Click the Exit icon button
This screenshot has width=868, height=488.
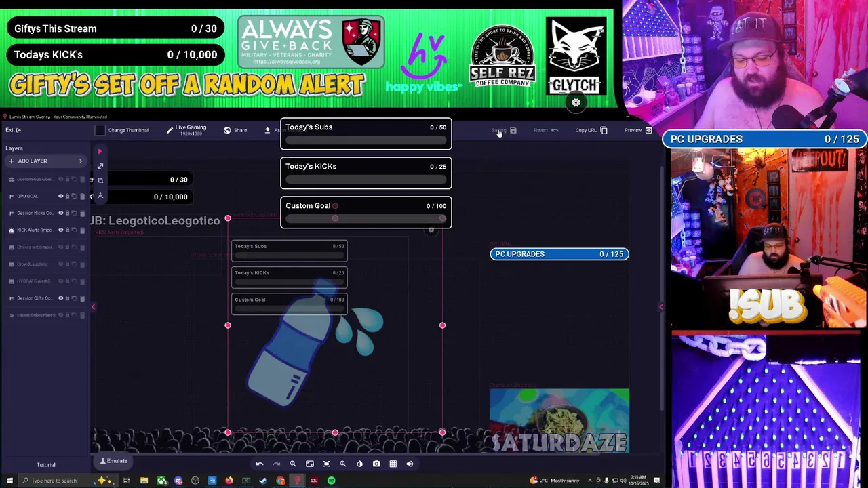(x=14, y=130)
